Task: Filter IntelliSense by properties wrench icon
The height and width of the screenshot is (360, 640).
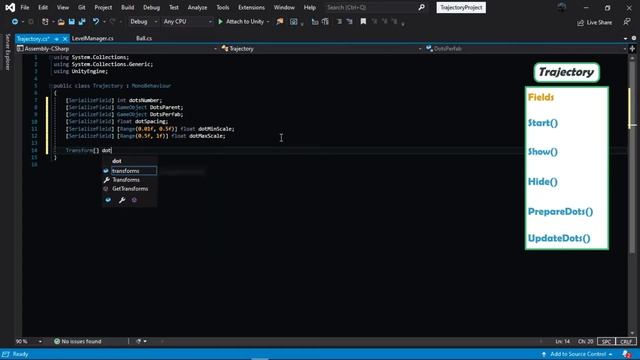Action: [122, 200]
